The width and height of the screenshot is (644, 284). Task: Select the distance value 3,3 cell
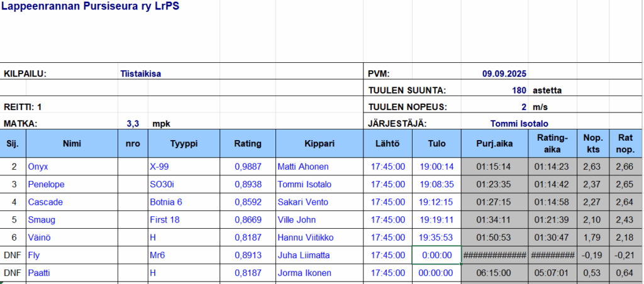(133, 124)
